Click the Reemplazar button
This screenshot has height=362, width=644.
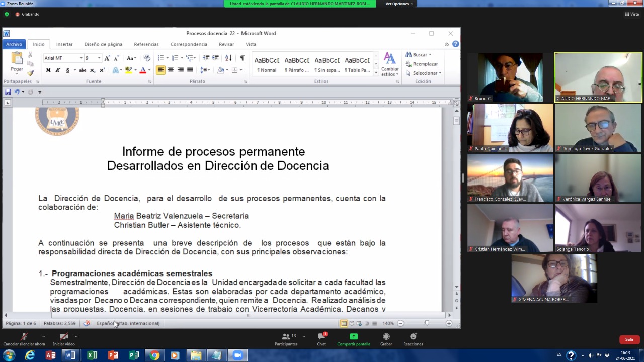[x=425, y=64]
